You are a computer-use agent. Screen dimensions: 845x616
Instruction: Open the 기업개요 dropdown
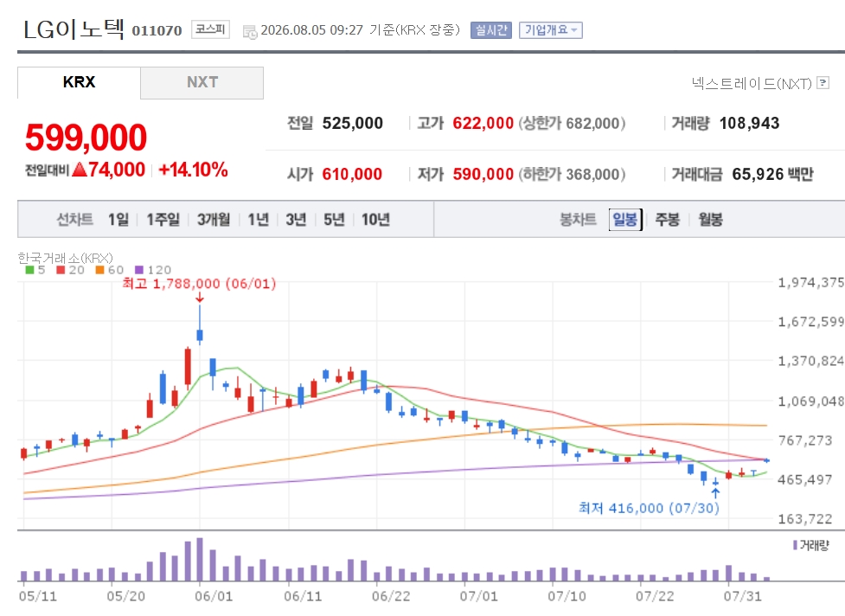(x=550, y=30)
